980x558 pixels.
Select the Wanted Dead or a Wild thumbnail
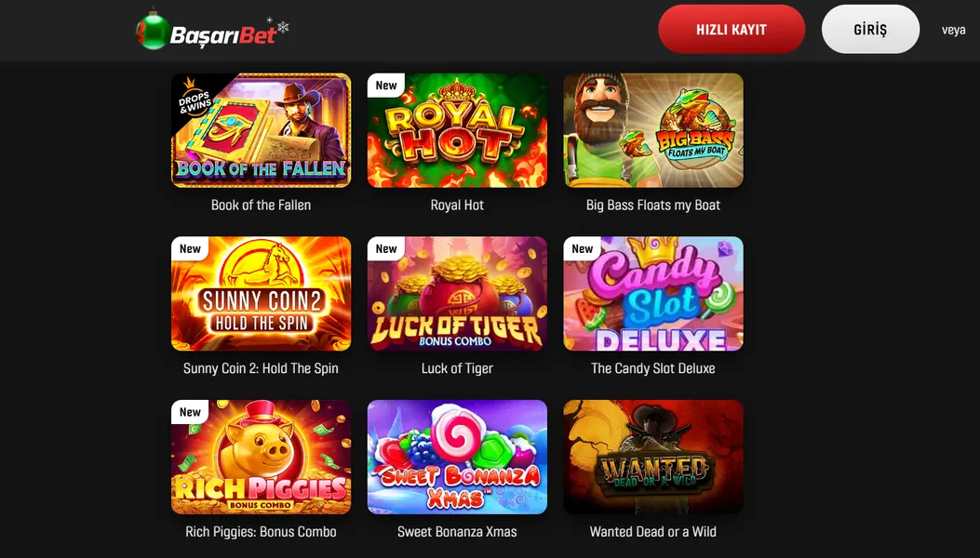653,457
